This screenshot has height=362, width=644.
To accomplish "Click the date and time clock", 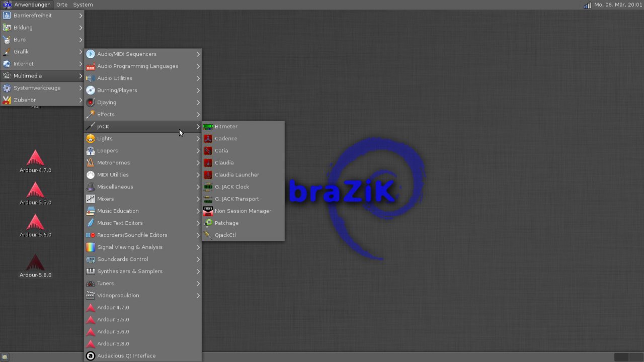I will [618, 5].
